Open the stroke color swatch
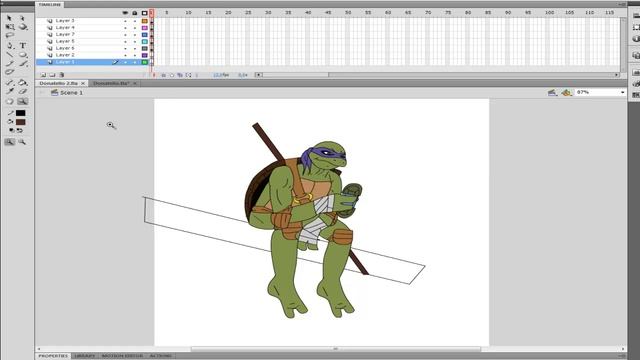Screen dimensions: 640x360 coord(20,113)
